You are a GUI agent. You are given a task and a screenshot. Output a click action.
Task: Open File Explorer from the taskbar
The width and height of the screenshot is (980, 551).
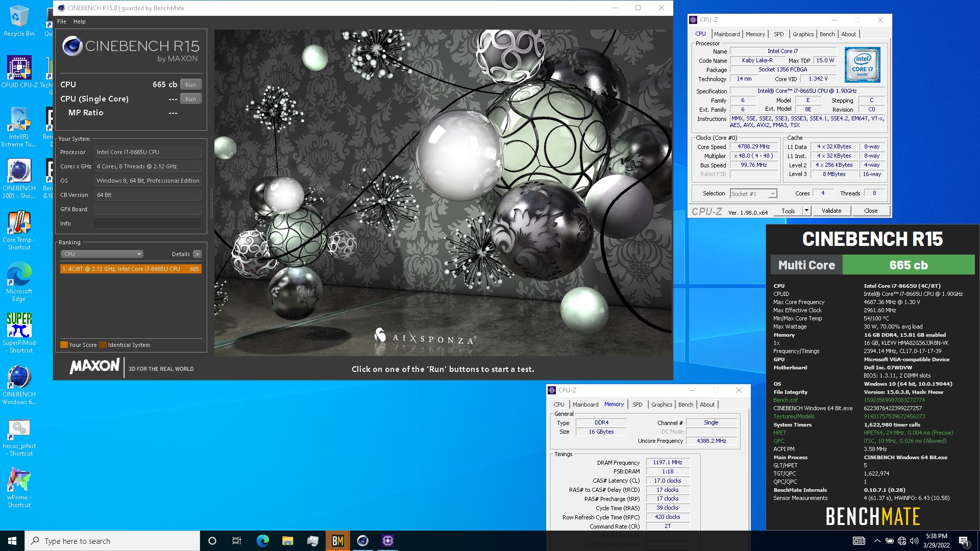pos(287,541)
